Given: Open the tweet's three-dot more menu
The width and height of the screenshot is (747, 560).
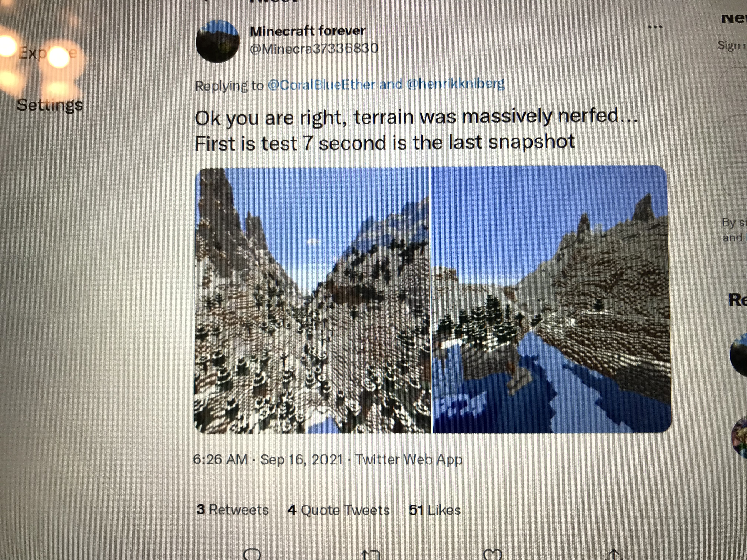Looking at the screenshot, I should pyautogui.click(x=655, y=27).
